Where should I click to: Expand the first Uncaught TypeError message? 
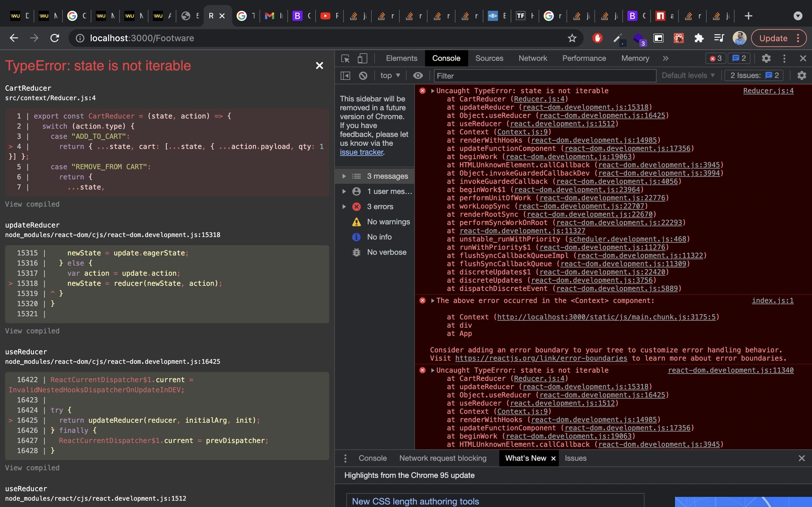pos(433,91)
